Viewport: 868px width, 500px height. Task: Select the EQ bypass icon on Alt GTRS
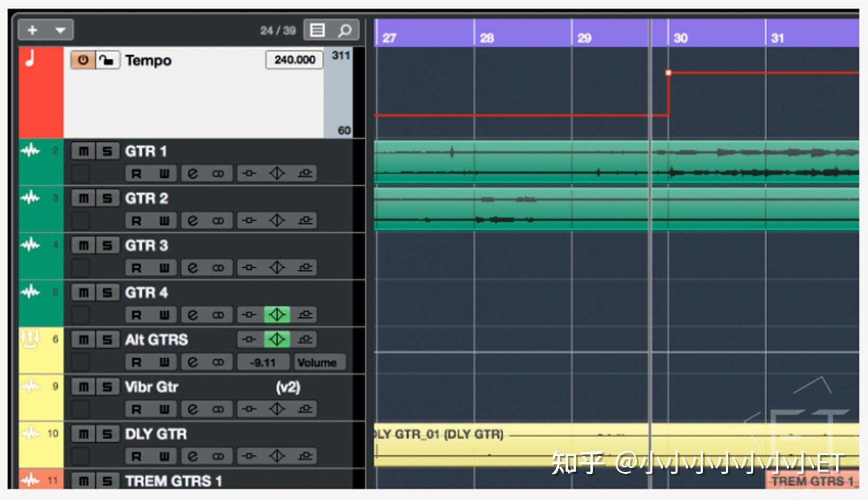[277, 339]
